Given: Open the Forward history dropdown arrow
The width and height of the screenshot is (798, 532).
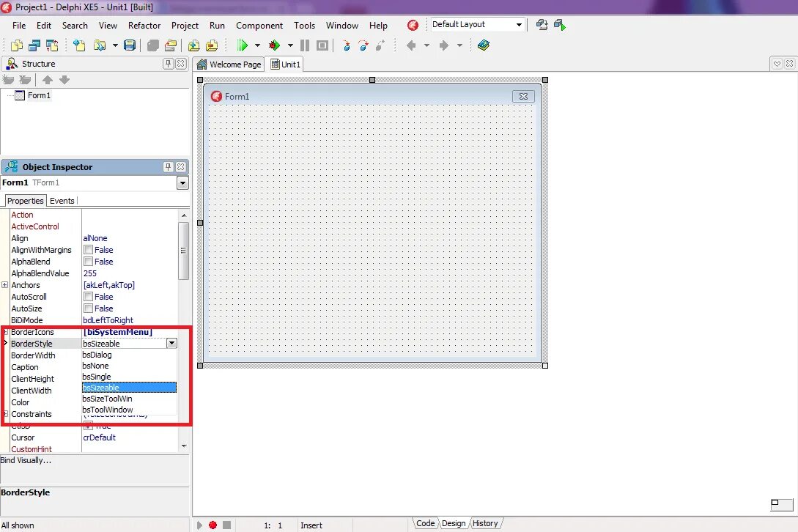Looking at the screenshot, I should (459, 45).
